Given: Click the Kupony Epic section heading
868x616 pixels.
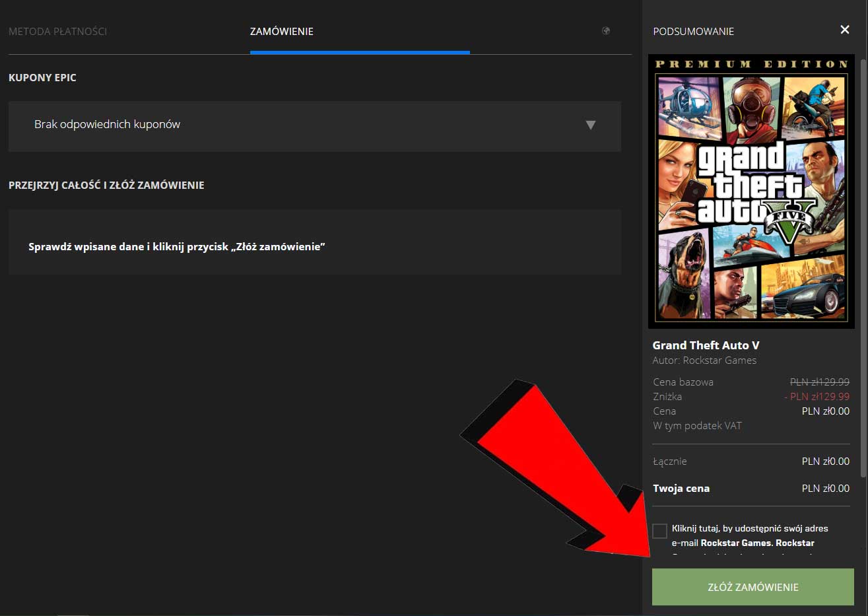Looking at the screenshot, I should pos(42,77).
